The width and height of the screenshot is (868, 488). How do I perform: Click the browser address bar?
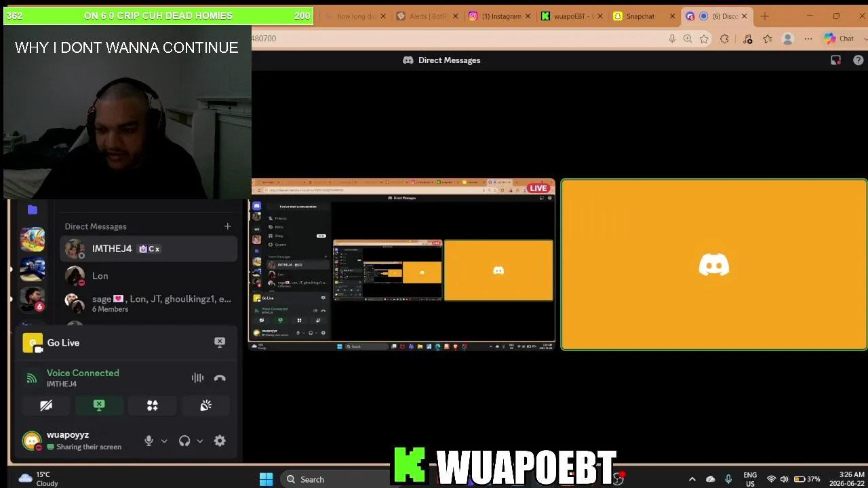(x=458, y=39)
